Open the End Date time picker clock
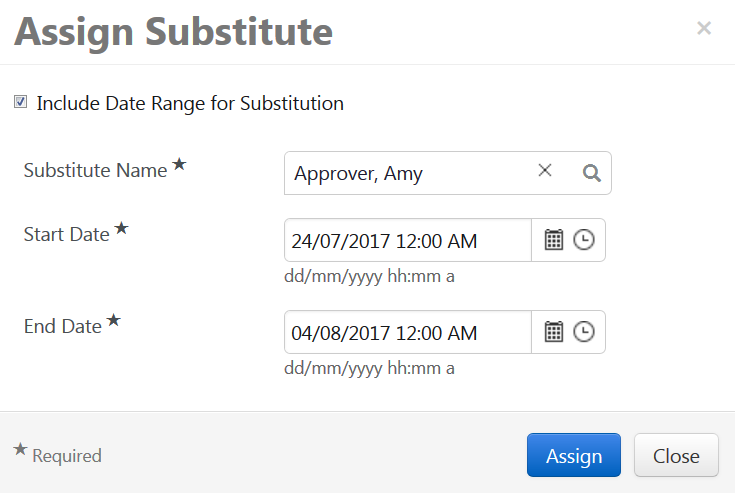735x493 pixels. (x=584, y=332)
